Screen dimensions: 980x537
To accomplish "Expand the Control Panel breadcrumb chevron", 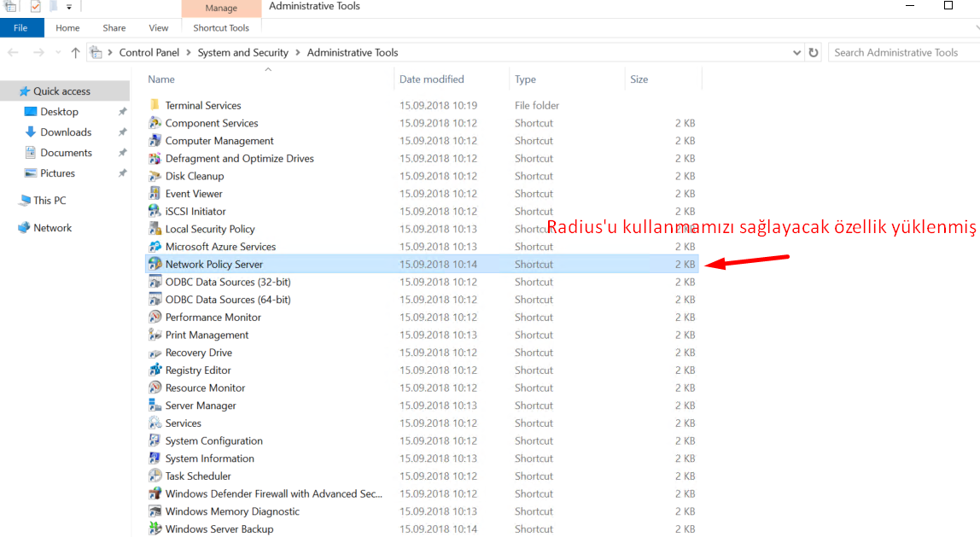I will click(x=189, y=53).
